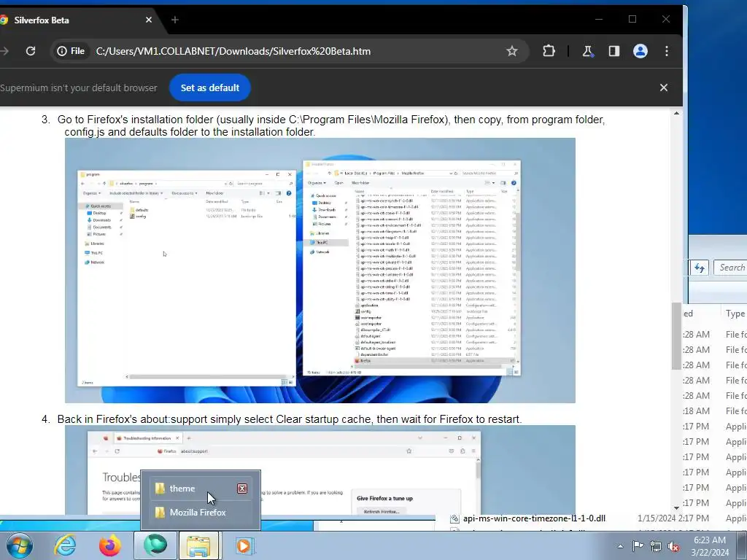
Task: Click the Explorer window Search box
Action: 730,268
